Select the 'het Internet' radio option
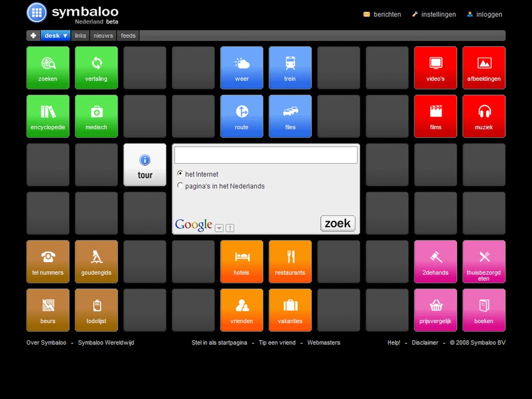 (x=180, y=173)
